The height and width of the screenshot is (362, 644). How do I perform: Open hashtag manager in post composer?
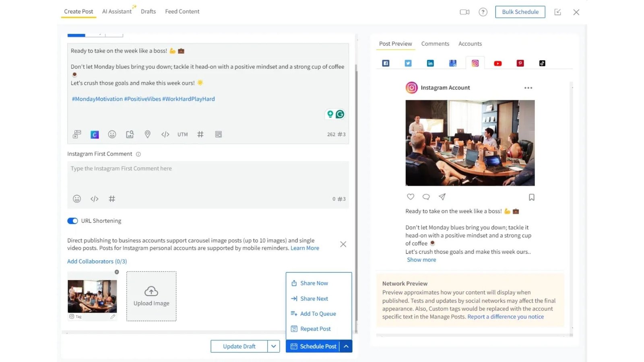point(200,134)
